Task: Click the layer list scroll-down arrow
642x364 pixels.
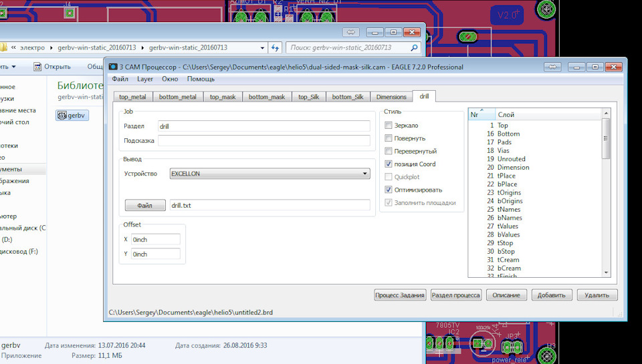Action: (x=606, y=272)
